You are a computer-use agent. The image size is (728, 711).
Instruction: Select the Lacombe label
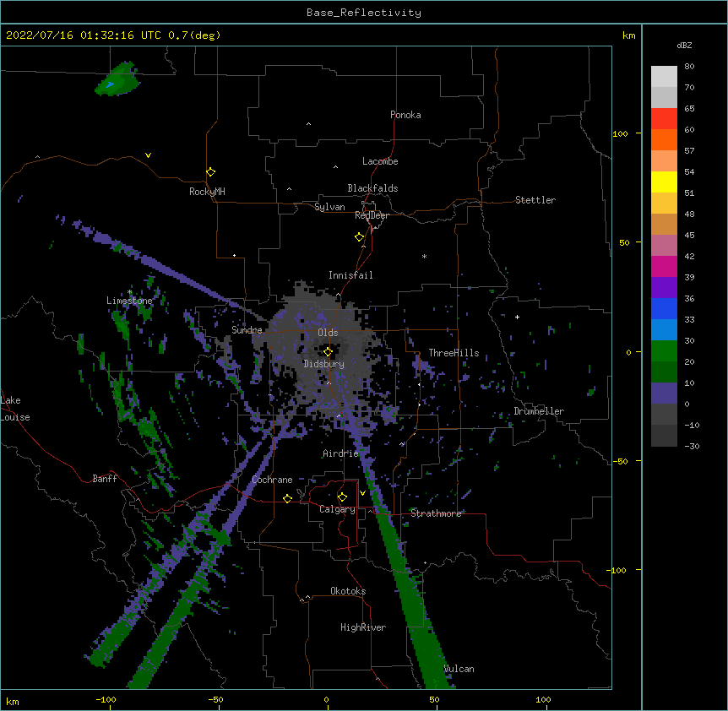click(380, 161)
